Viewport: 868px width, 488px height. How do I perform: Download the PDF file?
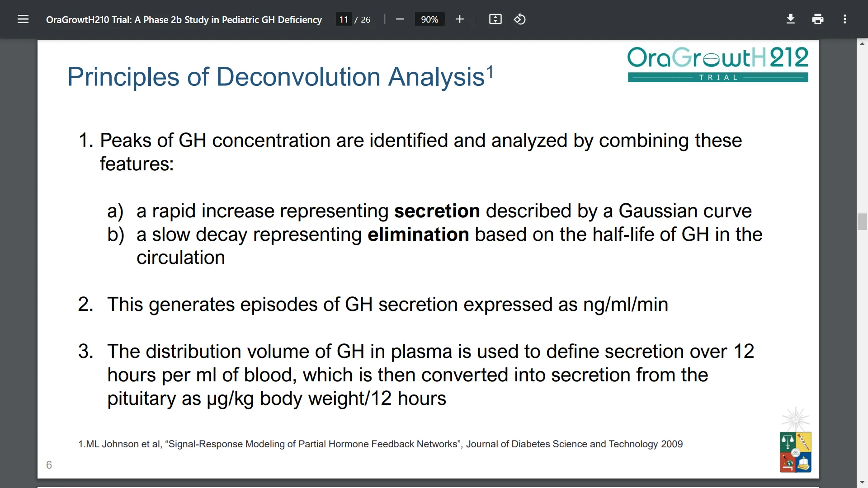791,19
